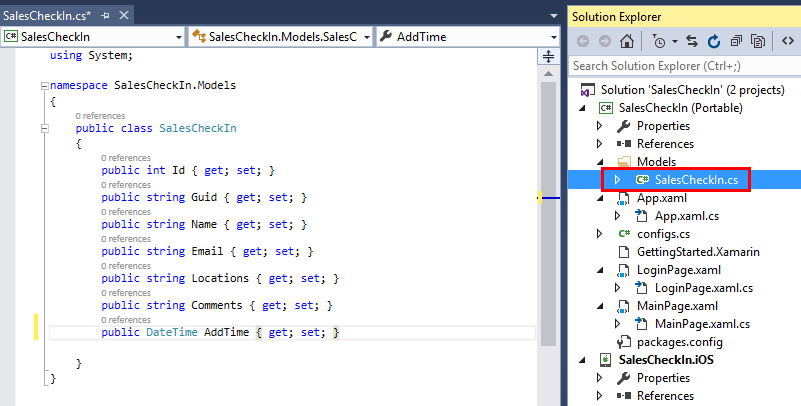
Task: Select App.xaml in Solution Explorer
Action: (x=662, y=198)
